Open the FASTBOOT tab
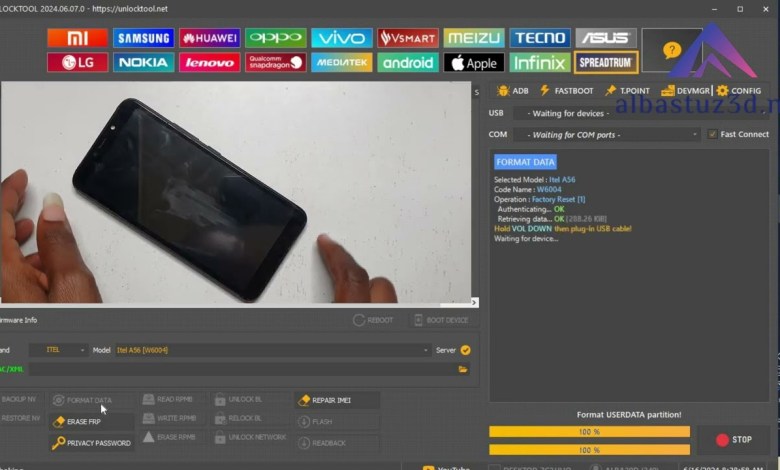This screenshot has height=470, width=780. (x=566, y=91)
